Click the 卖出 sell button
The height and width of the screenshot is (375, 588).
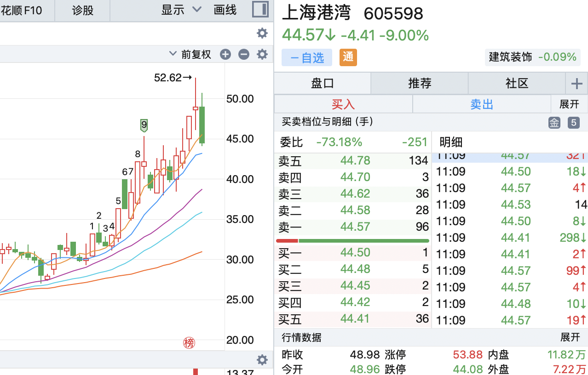pos(482,104)
